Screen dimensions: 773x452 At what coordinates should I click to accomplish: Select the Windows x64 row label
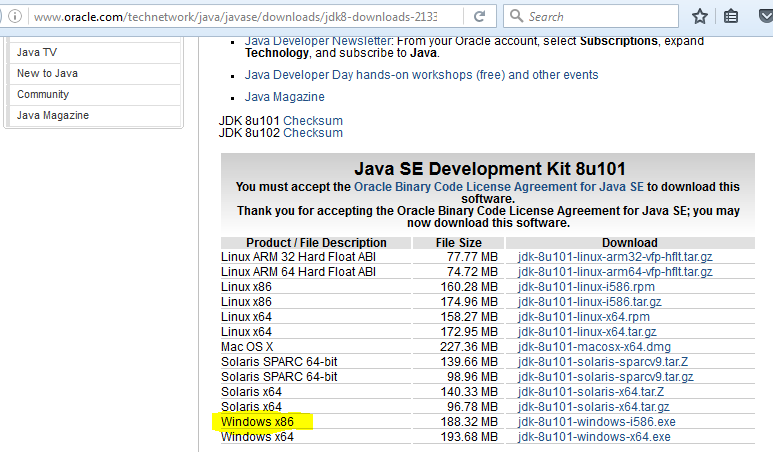[x=257, y=437]
